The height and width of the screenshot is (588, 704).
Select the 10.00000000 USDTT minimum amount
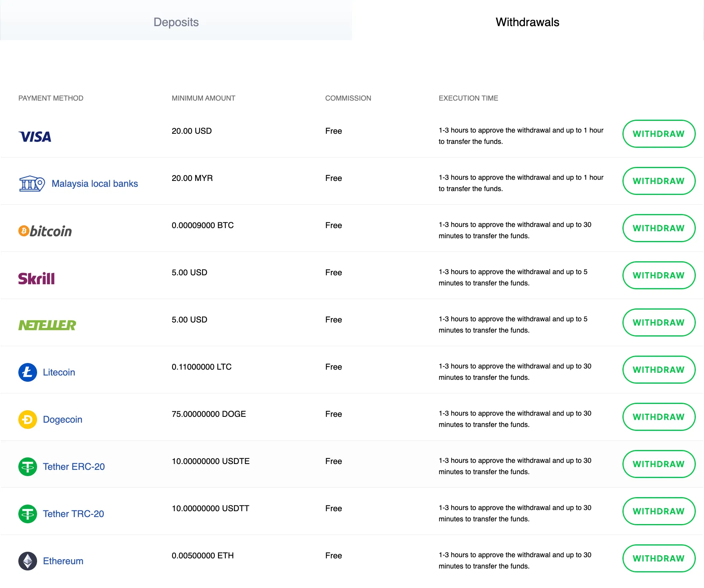[x=210, y=508]
